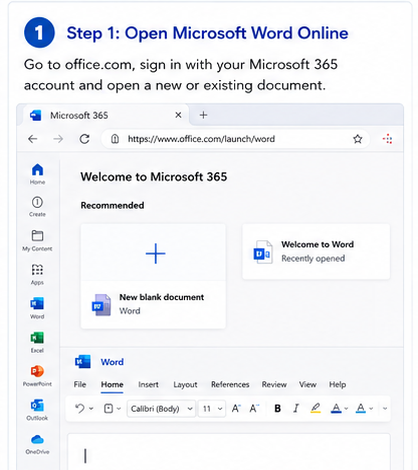
Task: Open the paste options dropdown arrow
Action: pos(118,408)
